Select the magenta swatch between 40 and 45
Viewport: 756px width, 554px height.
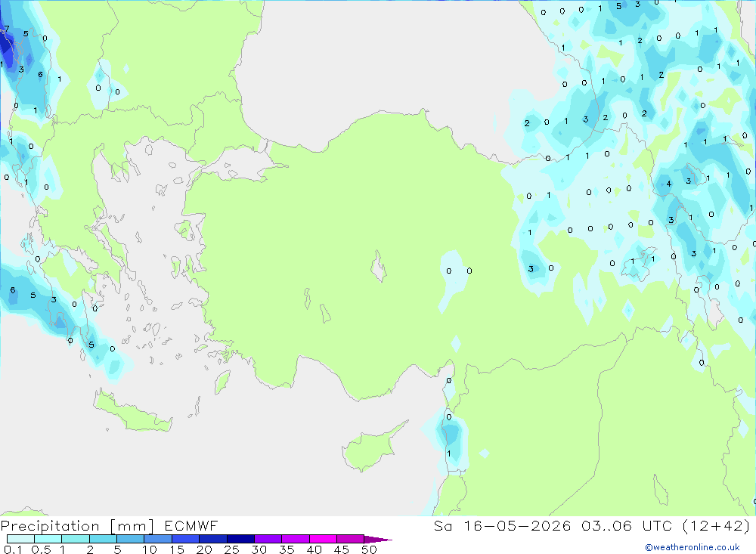(323, 539)
